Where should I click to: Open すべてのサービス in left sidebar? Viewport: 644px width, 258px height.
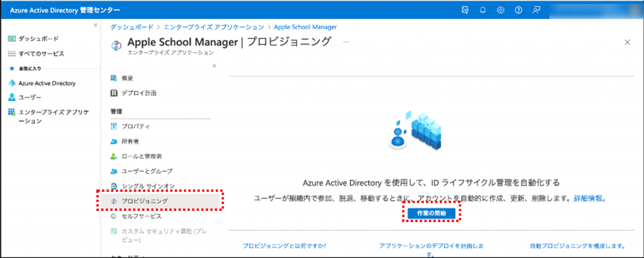[41, 54]
